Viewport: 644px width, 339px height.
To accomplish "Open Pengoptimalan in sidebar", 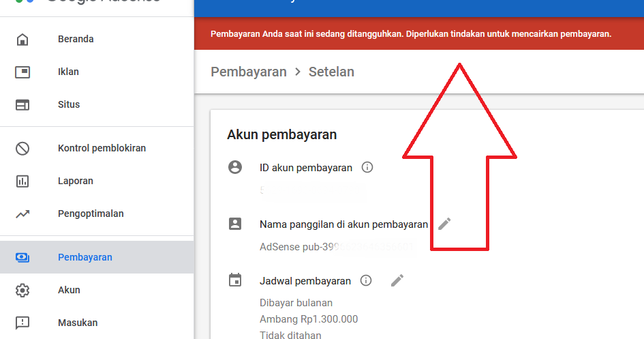I will (97, 213).
